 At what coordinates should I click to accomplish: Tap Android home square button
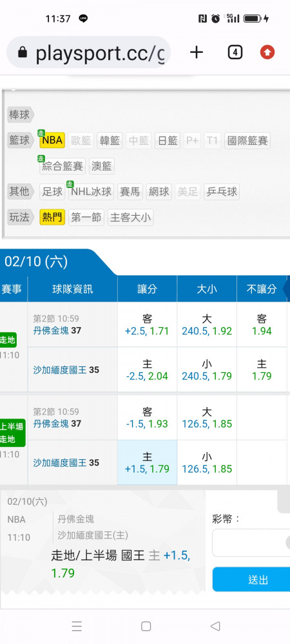click(x=146, y=626)
